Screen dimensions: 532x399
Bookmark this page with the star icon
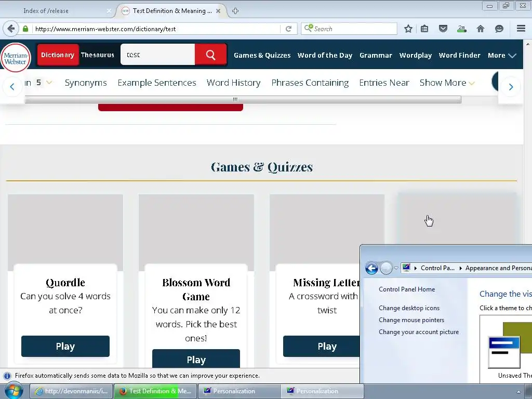coord(408,29)
